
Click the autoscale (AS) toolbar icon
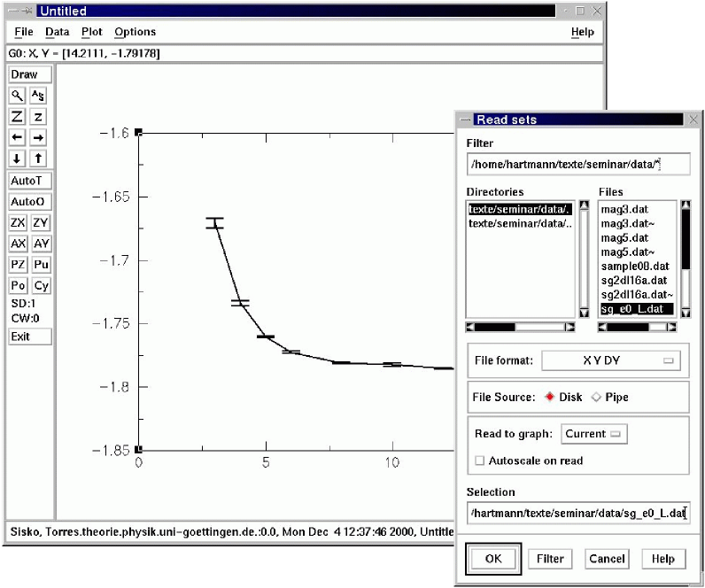[38, 96]
